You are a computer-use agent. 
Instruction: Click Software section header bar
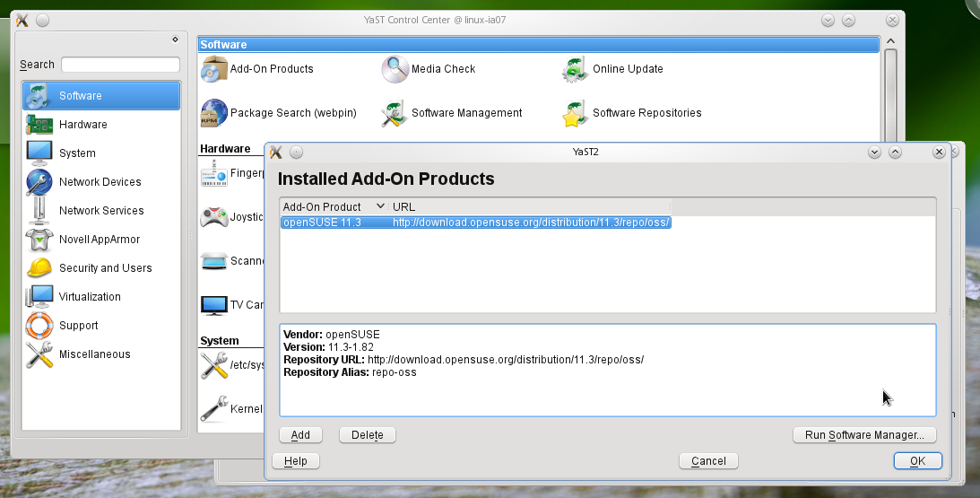tap(539, 45)
